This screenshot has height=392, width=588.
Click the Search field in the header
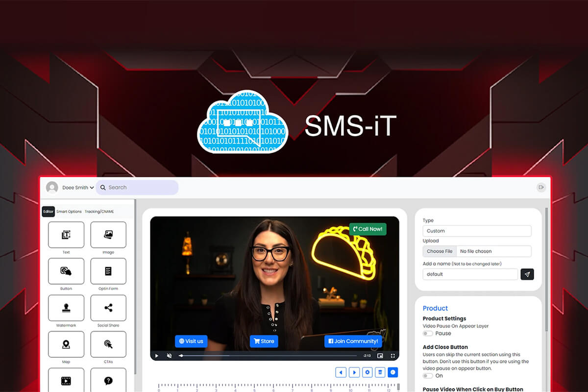point(137,188)
